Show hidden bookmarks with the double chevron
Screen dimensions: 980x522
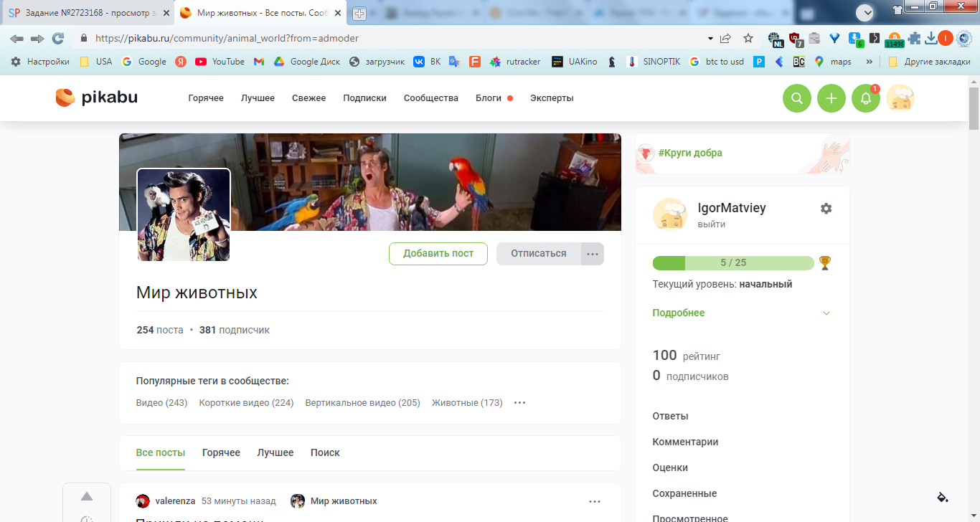870,62
